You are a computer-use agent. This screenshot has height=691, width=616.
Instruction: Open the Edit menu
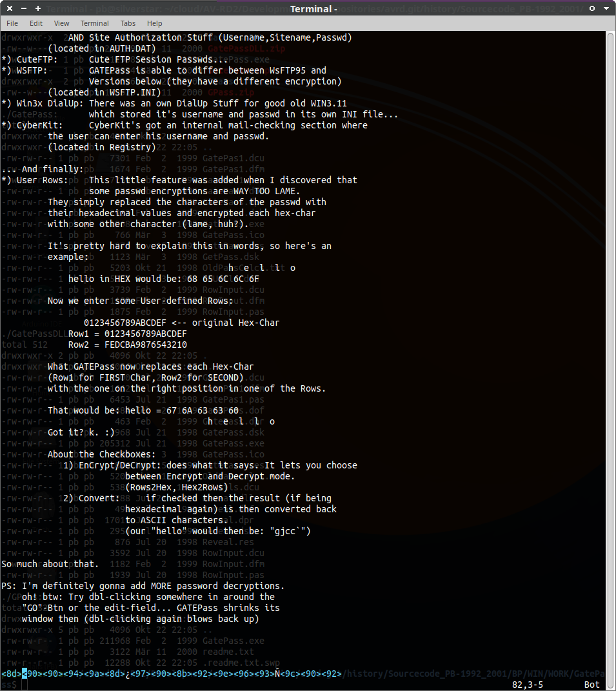click(36, 23)
